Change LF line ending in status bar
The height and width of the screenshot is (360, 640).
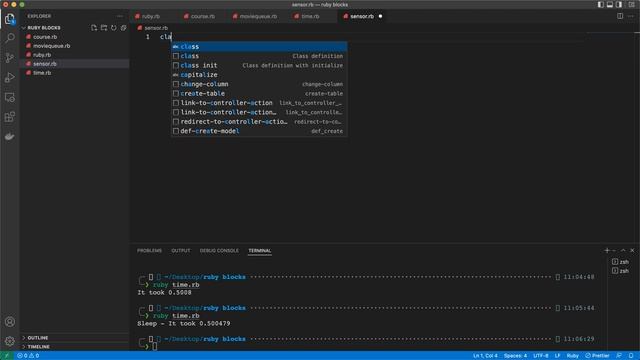pos(558,356)
